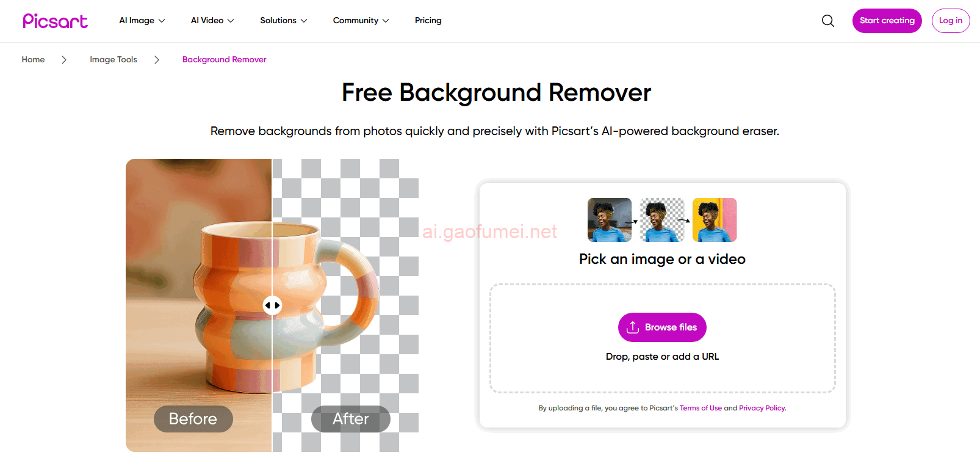Select the yellow-pink background sample thumbnail
The width and height of the screenshot is (980, 466).
(x=715, y=220)
